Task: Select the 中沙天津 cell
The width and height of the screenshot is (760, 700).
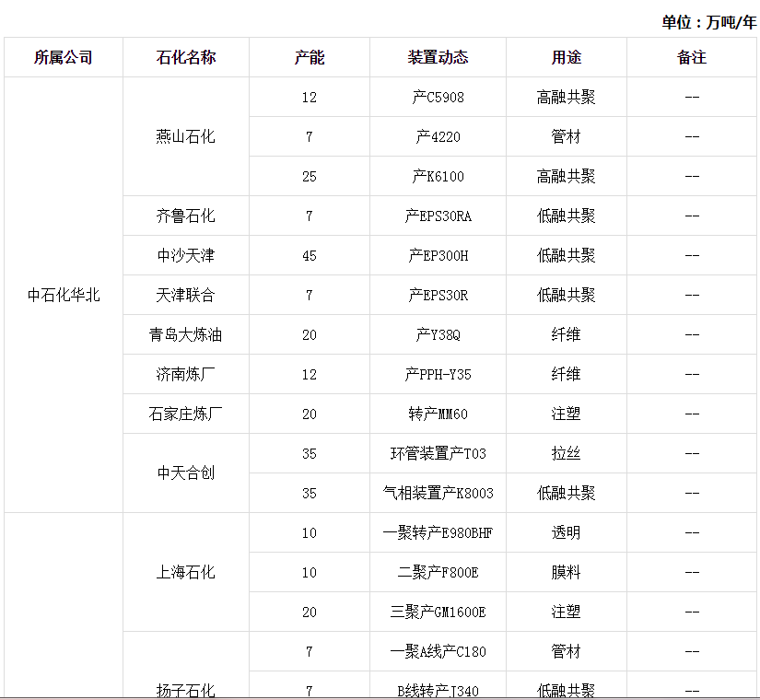Action: coord(186,255)
